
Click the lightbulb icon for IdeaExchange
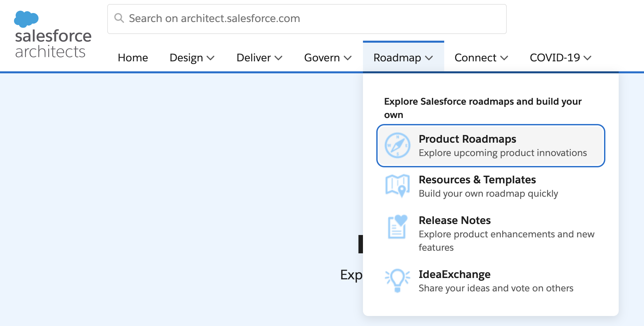[397, 281]
